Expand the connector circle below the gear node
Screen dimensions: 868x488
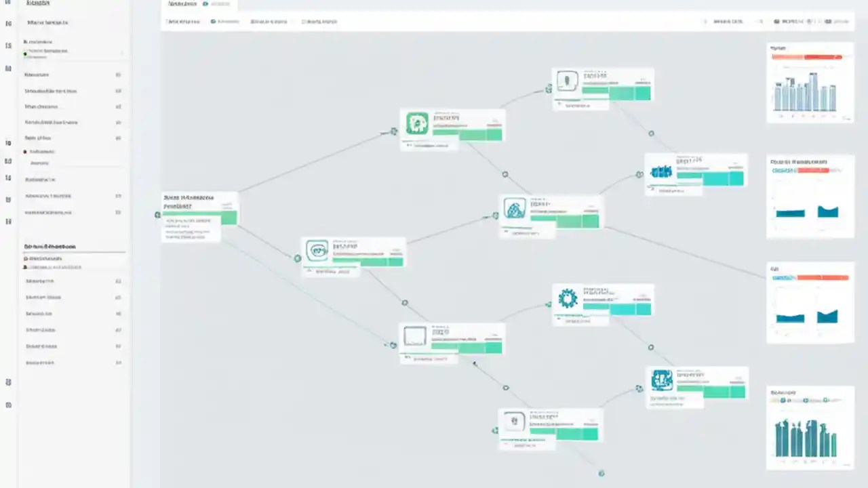coord(651,347)
